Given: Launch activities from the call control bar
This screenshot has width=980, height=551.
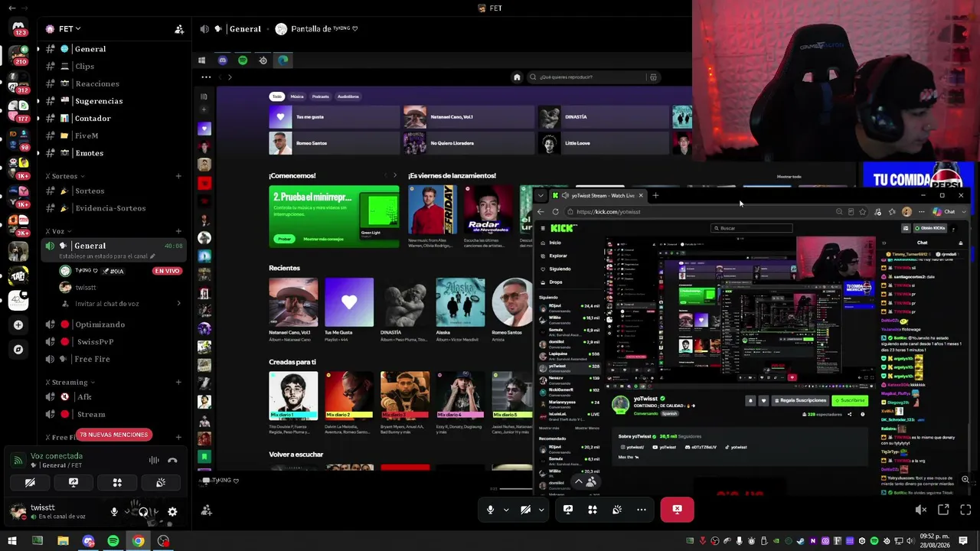Looking at the screenshot, I should [x=593, y=510].
